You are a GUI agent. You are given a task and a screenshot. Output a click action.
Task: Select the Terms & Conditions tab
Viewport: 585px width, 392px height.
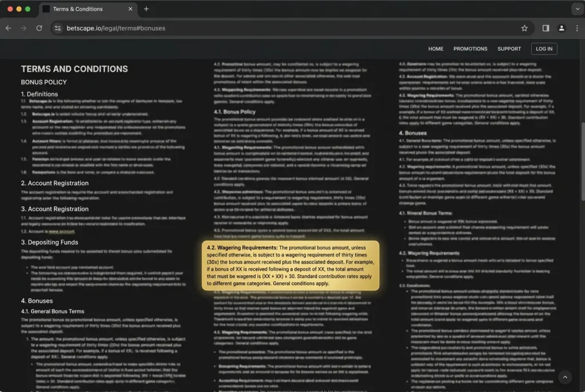click(x=88, y=9)
